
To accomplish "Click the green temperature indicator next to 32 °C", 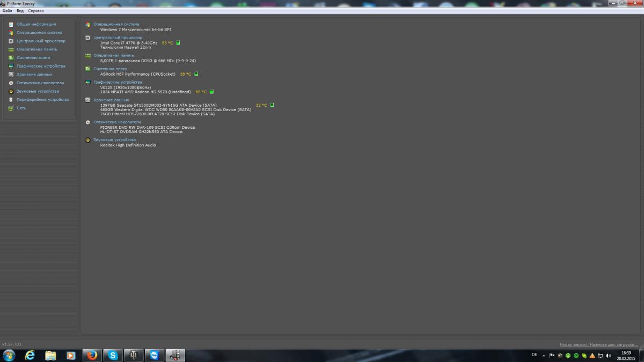I will pos(272,105).
